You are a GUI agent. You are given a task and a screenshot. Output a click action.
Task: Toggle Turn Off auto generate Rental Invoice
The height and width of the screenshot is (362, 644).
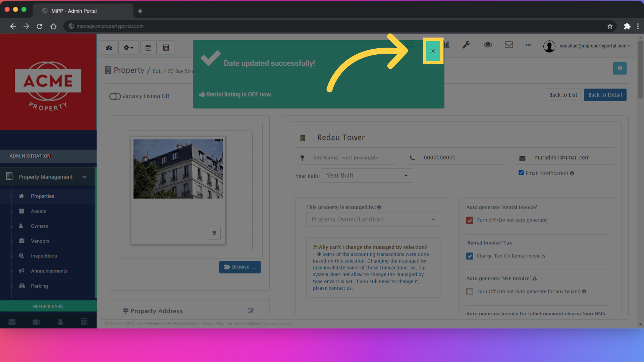click(x=470, y=220)
